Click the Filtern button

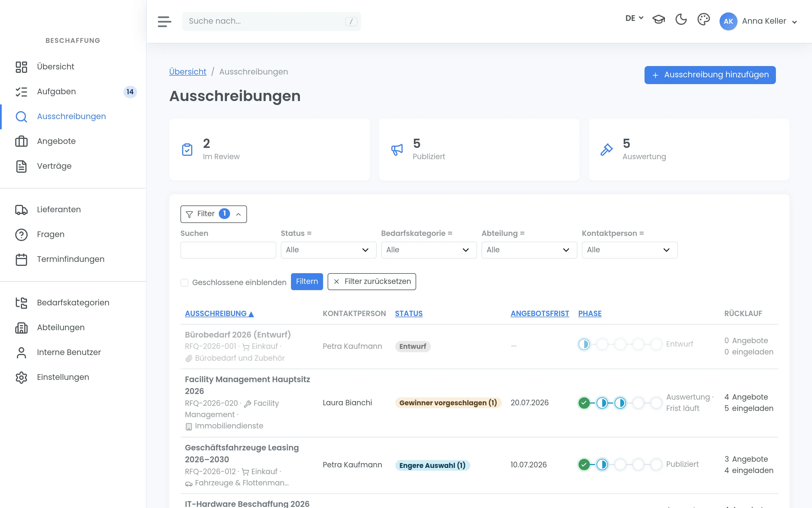[x=307, y=282]
